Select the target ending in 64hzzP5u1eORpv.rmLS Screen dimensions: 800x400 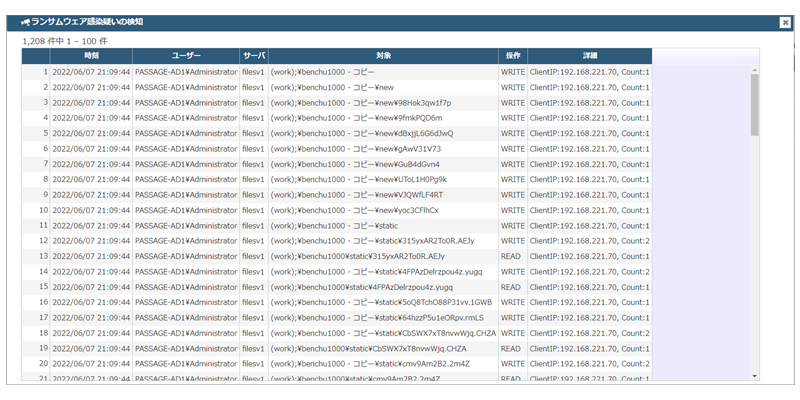pos(377,318)
